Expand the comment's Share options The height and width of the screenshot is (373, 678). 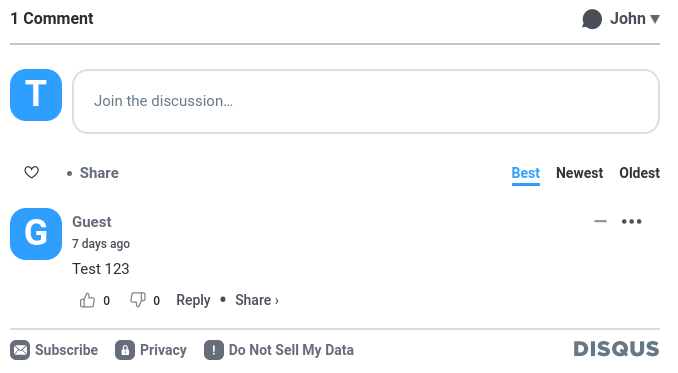[257, 300]
